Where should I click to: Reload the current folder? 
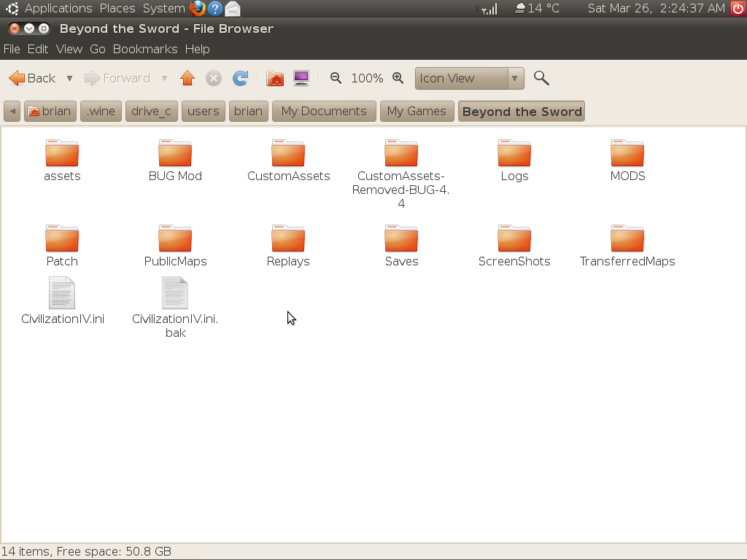240,78
